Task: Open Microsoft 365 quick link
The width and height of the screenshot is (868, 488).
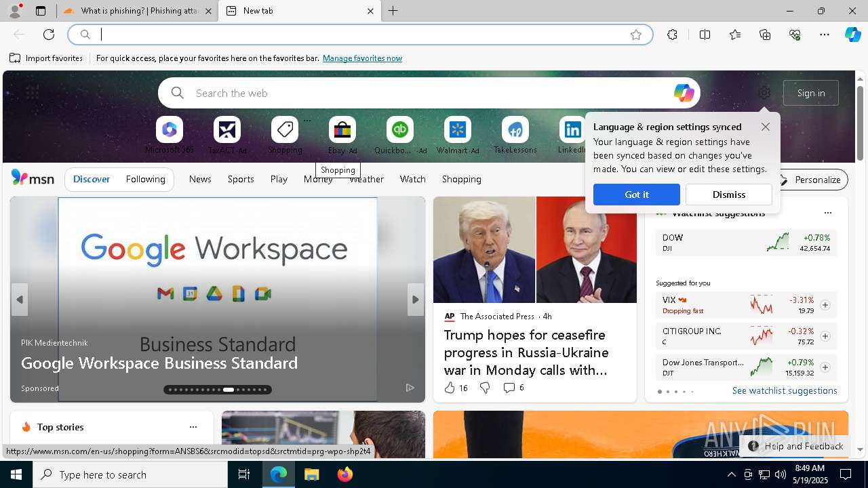Action: (x=170, y=136)
